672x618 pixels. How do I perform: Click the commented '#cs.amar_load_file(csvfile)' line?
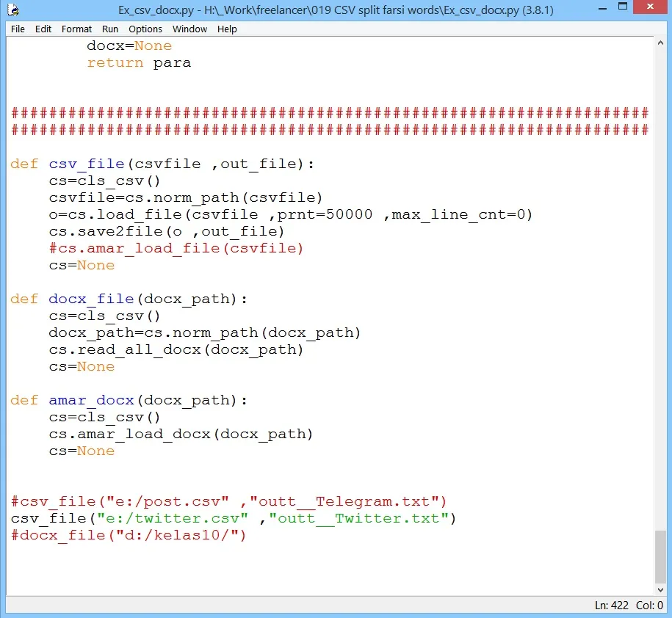(176, 248)
